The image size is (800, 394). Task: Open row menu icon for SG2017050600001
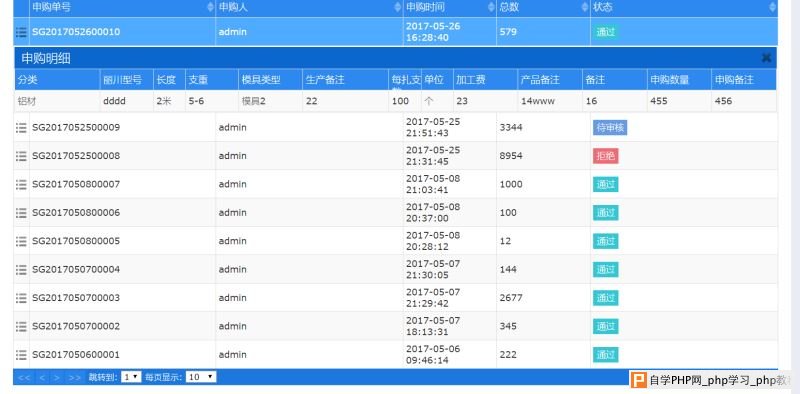click(x=21, y=355)
